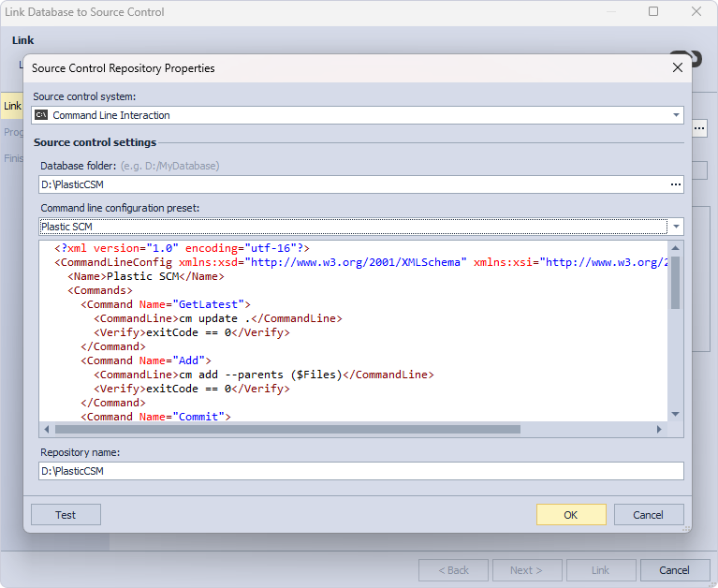Click the XML editor's vertical scrollbar up arrow
718x588 pixels.
coord(676,248)
